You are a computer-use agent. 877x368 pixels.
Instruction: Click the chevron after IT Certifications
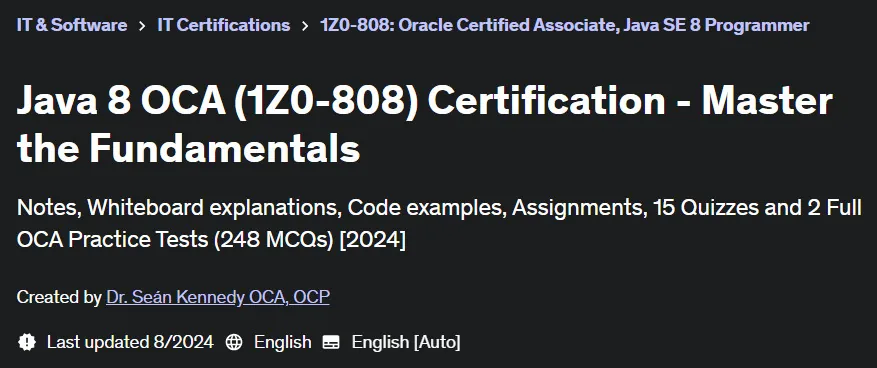(305, 26)
